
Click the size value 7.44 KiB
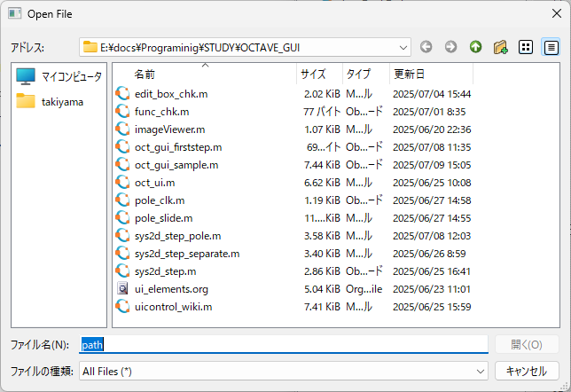pos(322,165)
